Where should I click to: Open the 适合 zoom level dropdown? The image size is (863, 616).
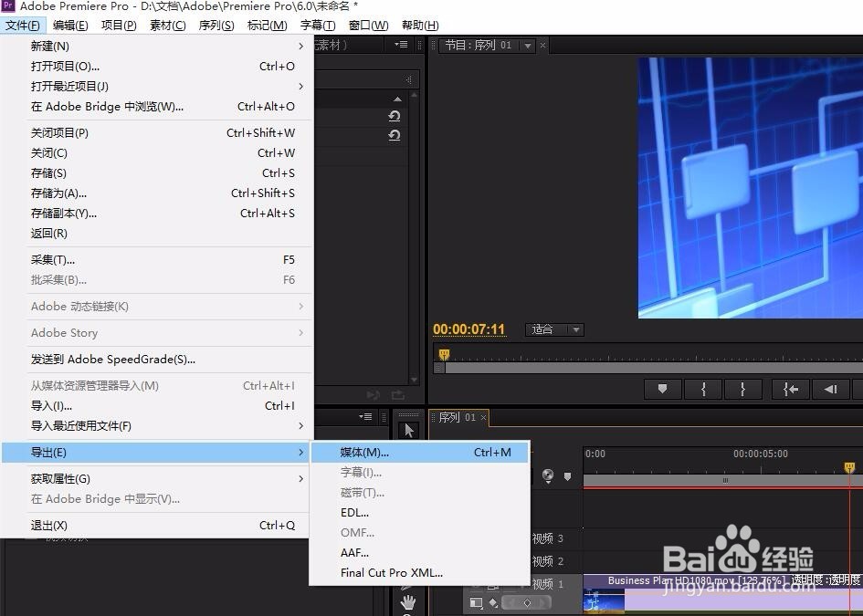554,329
